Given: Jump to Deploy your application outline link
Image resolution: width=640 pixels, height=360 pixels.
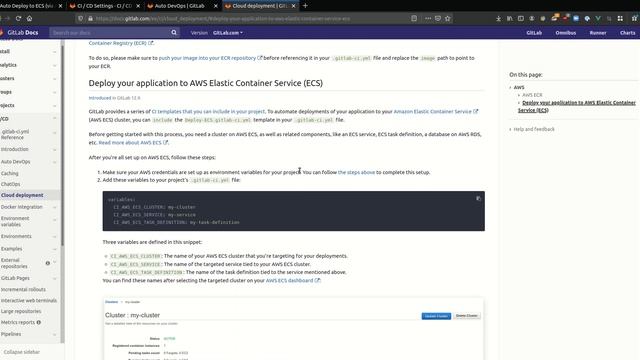Looking at the screenshot, I should click(x=577, y=106).
